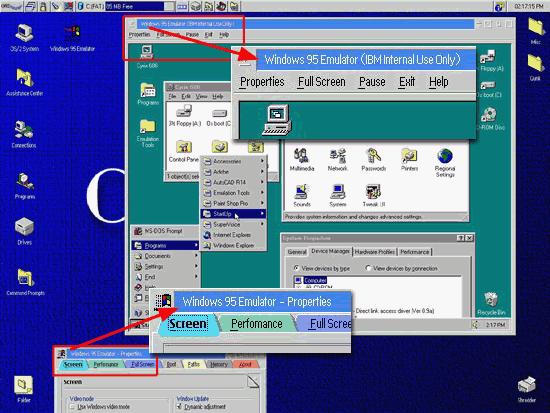Open the Assistance Center folder icon
This screenshot has width=550, height=413.
25,82
